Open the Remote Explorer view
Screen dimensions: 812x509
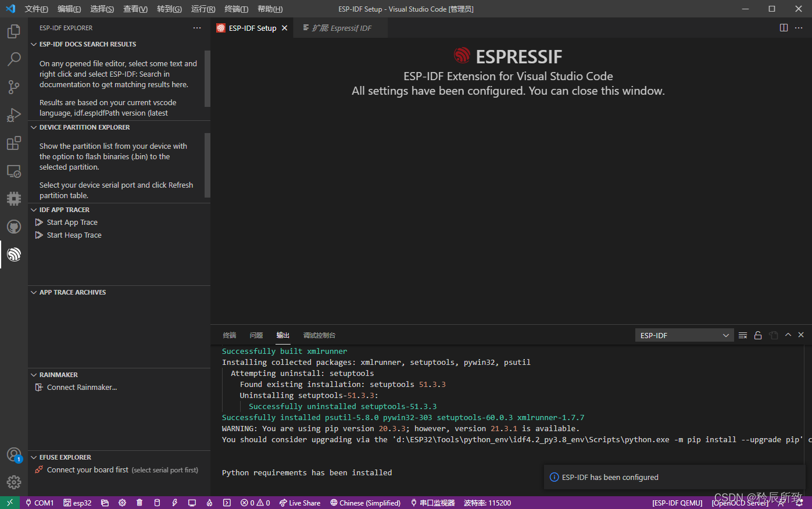(x=14, y=171)
